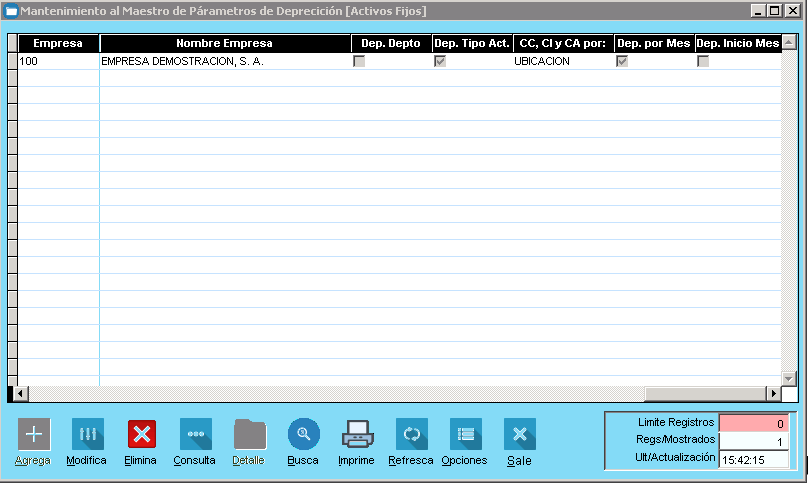Toggle the Dep. Depto checkbox for company 100

pos(359,61)
